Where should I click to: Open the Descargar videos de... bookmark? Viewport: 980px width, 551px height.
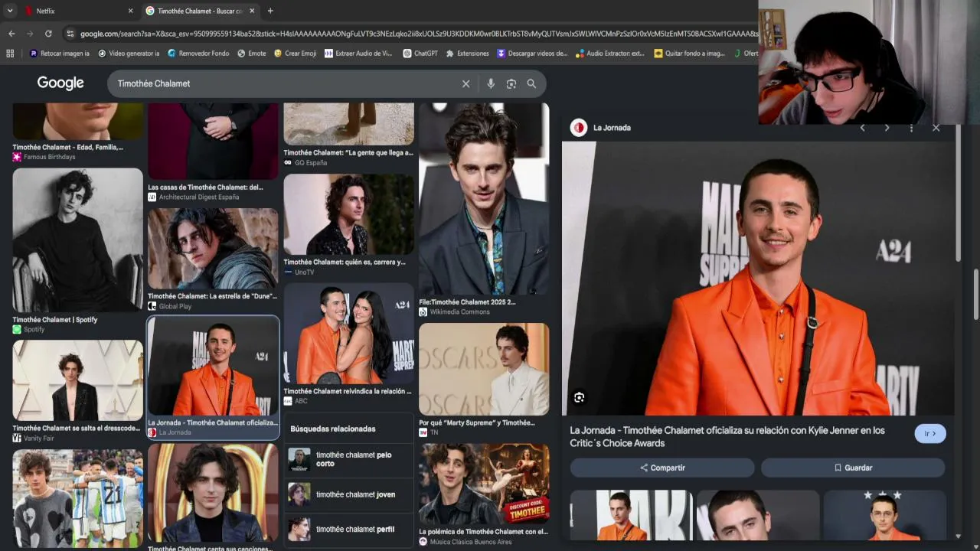point(533,54)
